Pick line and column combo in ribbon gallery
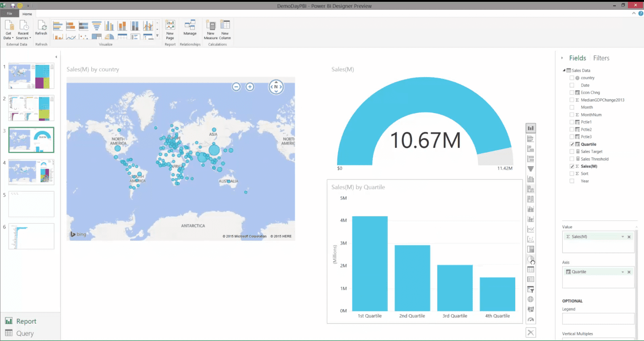 click(x=148, y=26)
